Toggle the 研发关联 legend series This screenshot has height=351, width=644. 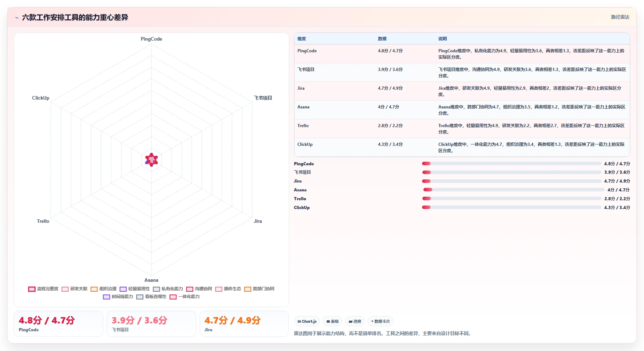pyautogui.click(x=74, y=289)
